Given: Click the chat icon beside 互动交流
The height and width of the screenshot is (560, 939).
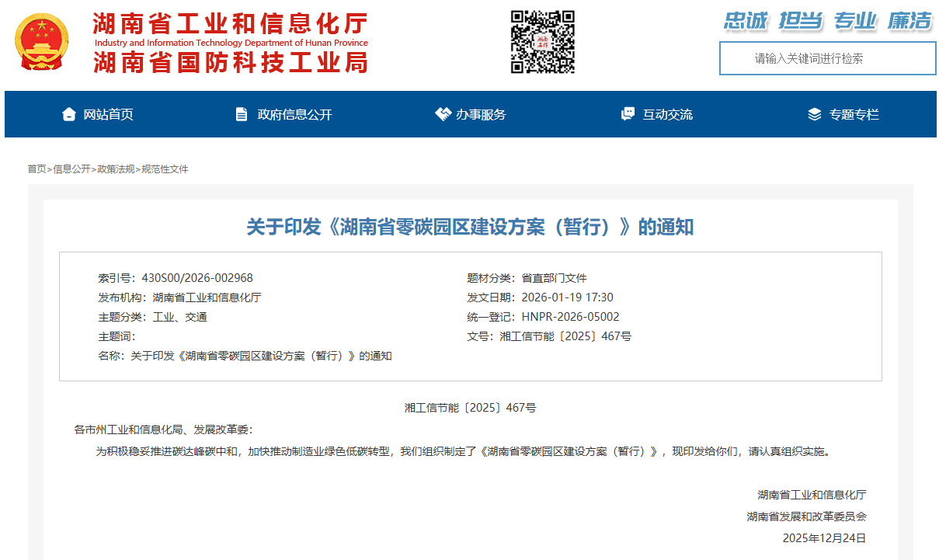Looking at the screenshot, I should coord(628,114).
